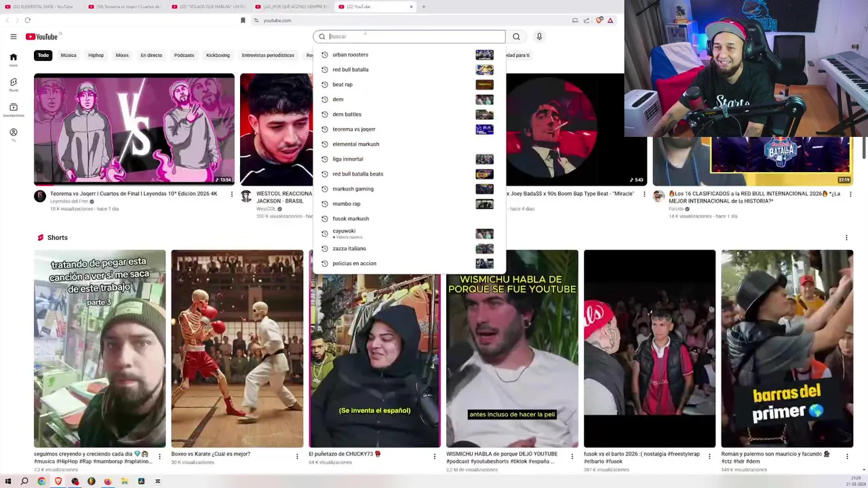Close the active (22) YouTube tab

[411, 7]
